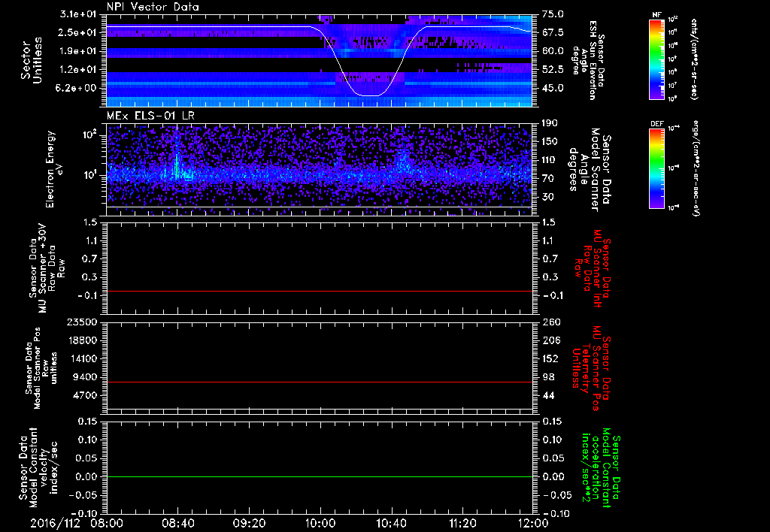The image size is (770, 532).
Task: Click the 'NPI Vector Data' panel title
Action: point(153,7)
